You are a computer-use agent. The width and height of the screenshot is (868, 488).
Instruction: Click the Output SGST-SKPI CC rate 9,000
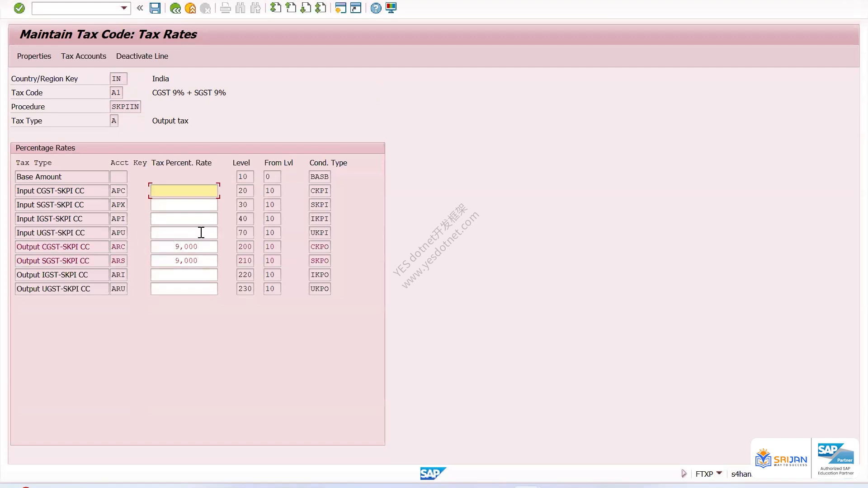(x=184, y=261)
